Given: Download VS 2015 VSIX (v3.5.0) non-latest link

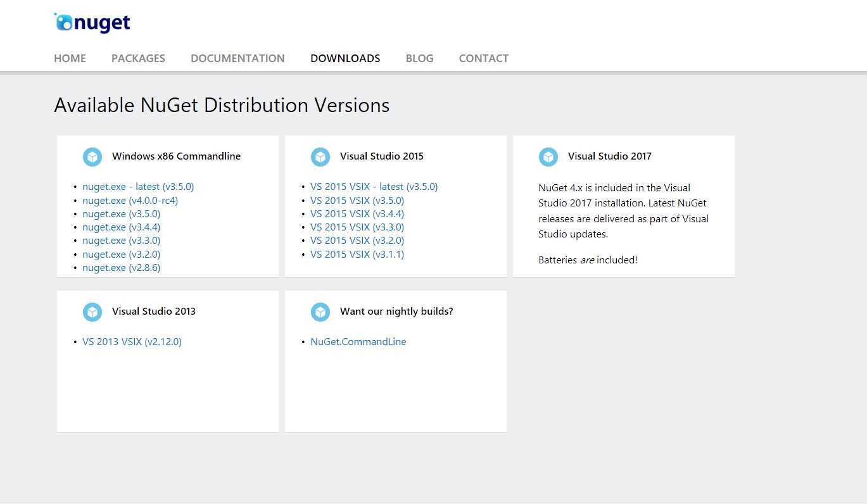Looking at the screenshot, I should tap(357, 201).
